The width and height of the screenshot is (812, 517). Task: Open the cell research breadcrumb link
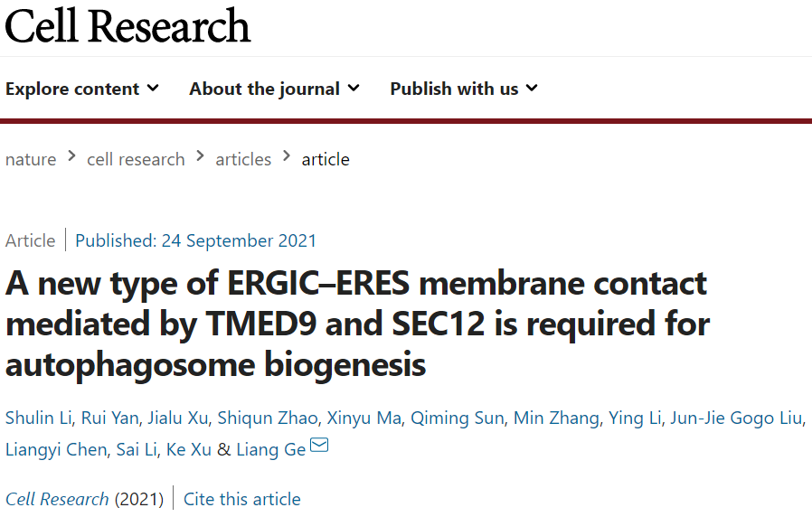pos(136,159)
